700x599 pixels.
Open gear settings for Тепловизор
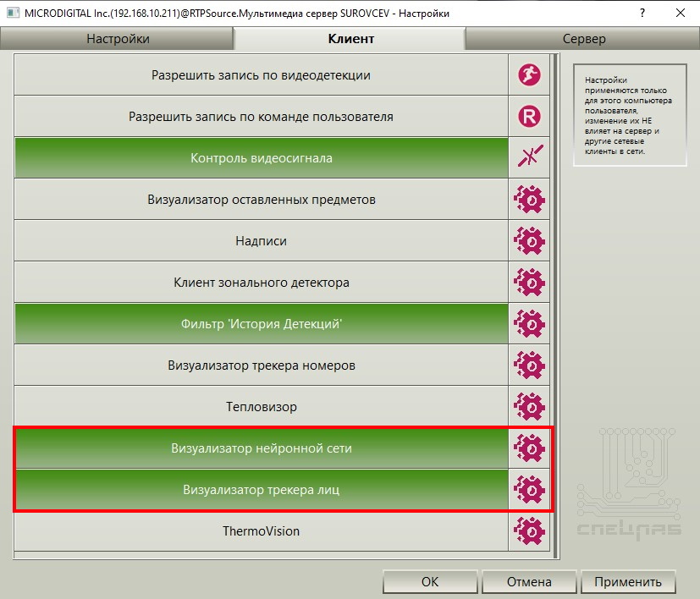(x=529, y=407)
